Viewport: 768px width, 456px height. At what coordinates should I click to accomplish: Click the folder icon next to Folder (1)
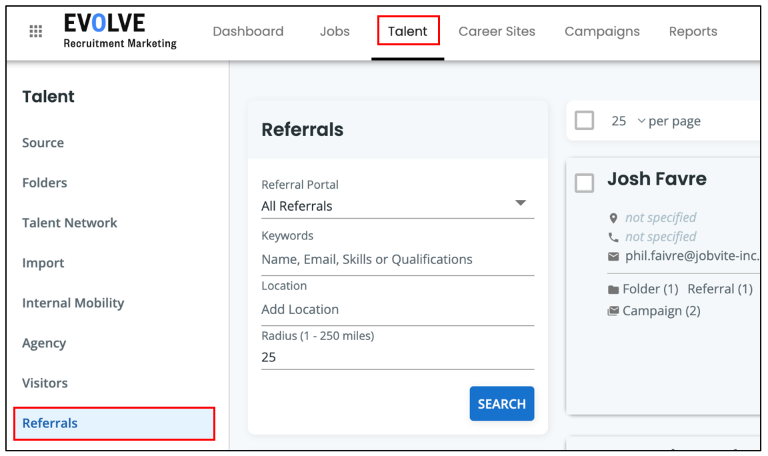click(x=613, y=289)
